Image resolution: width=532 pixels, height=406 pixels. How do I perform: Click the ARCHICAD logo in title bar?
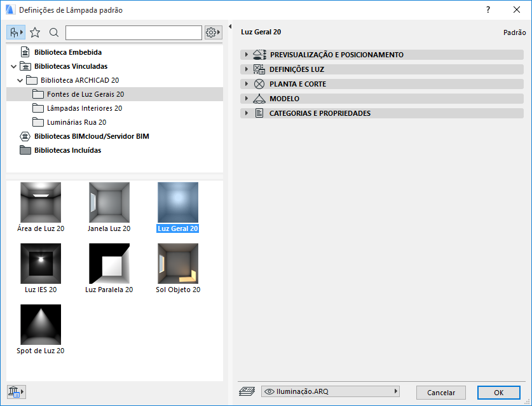(10, 10)
